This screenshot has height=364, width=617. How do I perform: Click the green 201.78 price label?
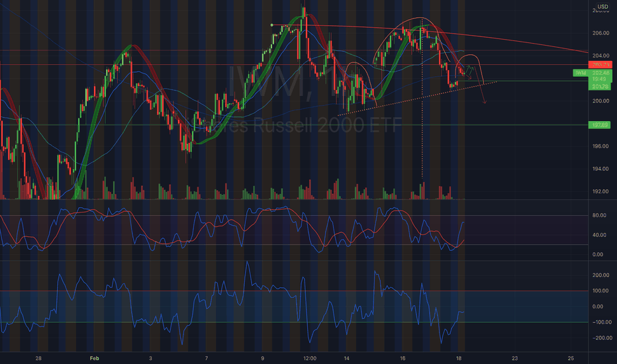[600, 86]
